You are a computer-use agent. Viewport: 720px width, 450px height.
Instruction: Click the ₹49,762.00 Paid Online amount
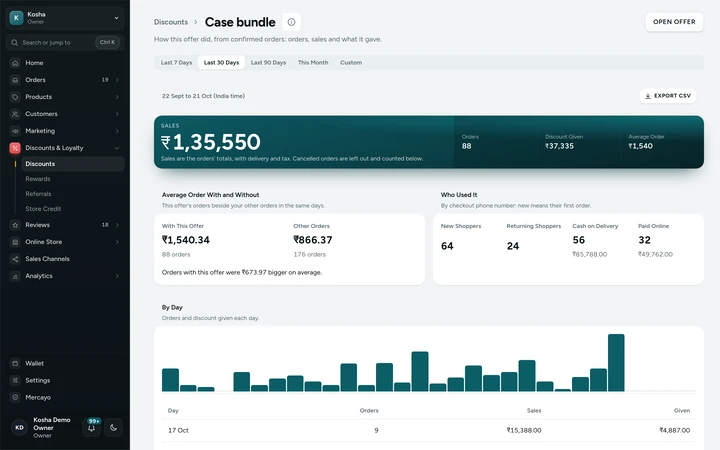(655, 254)
